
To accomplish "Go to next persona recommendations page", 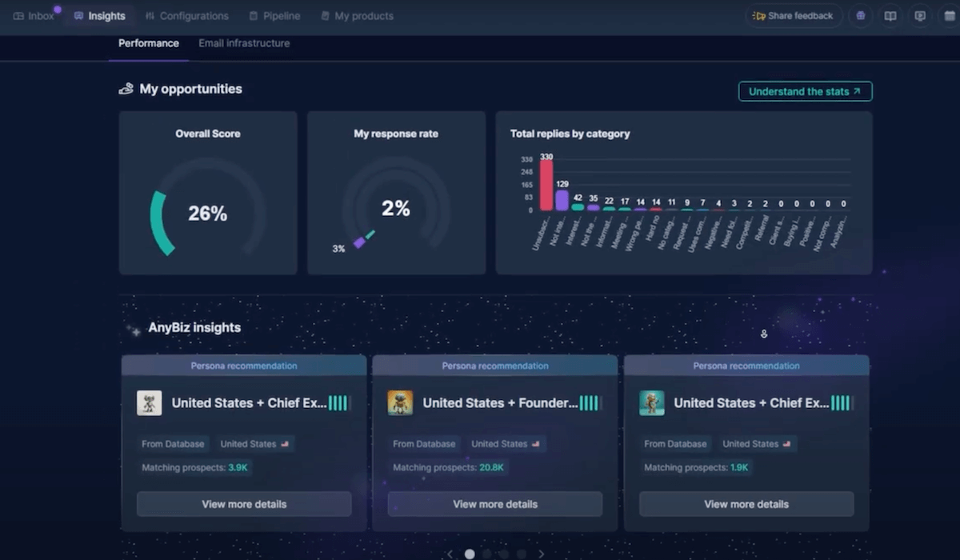I will pos(542,554).
